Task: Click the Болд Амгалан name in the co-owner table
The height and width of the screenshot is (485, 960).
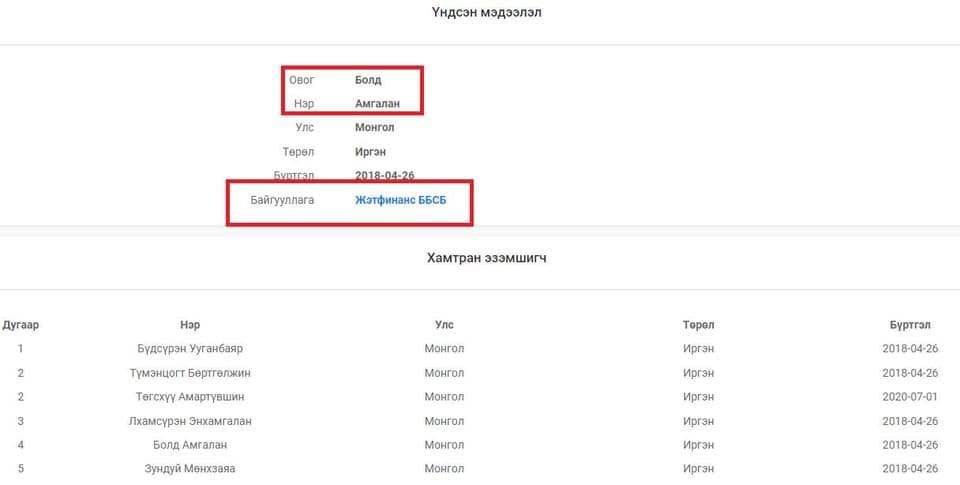Action: click(190, 445)
